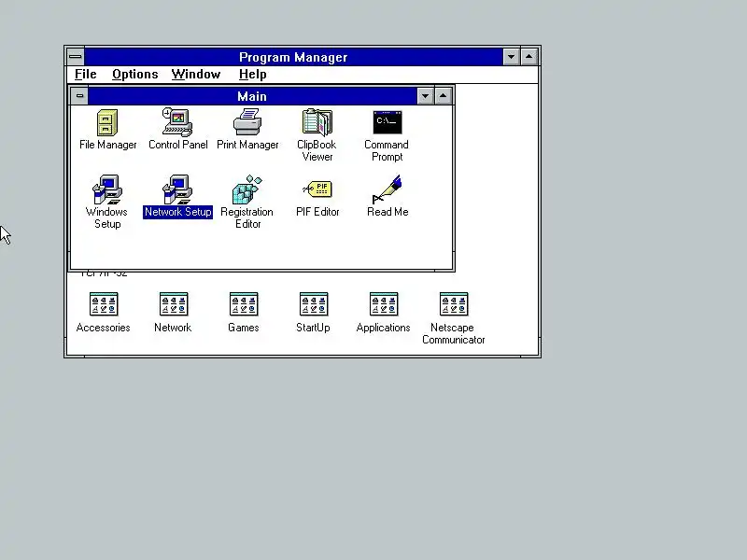Select the StartUp program group icon

pos(314,304)
